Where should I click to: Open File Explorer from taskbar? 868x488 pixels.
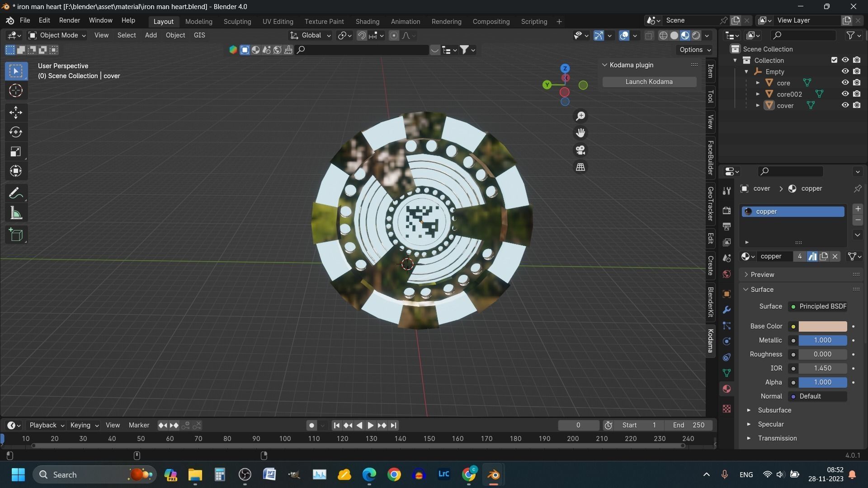pyautogui.click(x=195, y=475)
